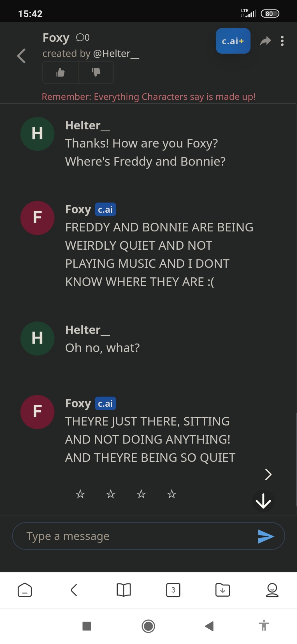Image resolution: width=297 pixels, height=644 pixels.
Task: Open the three-dot options menu
Action: (282, 41)
